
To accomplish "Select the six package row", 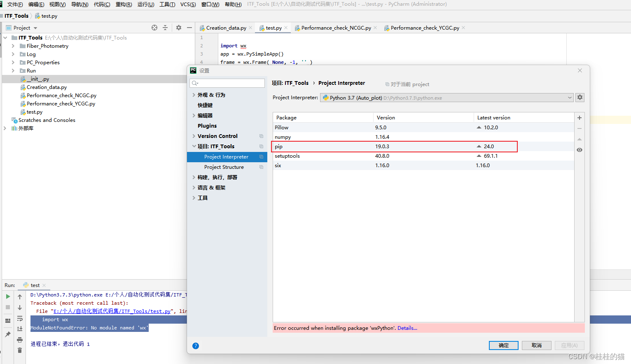I will pos(423,166).
